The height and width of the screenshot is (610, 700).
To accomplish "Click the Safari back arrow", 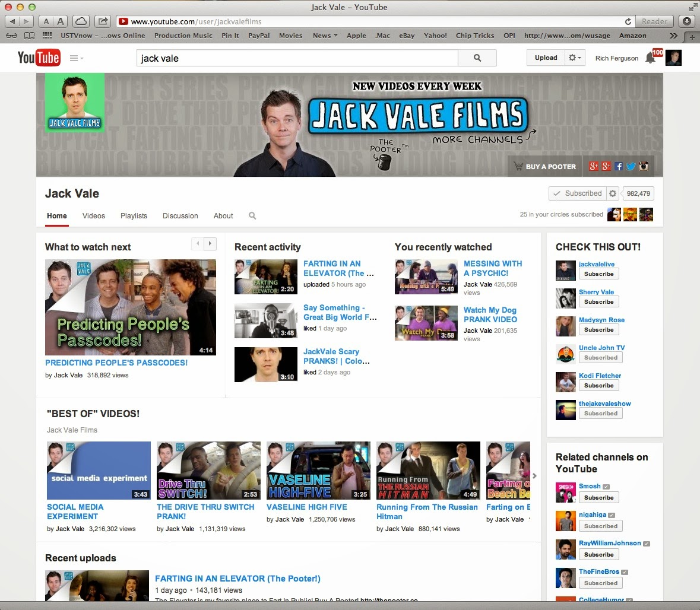I will [x=12, y=21].
